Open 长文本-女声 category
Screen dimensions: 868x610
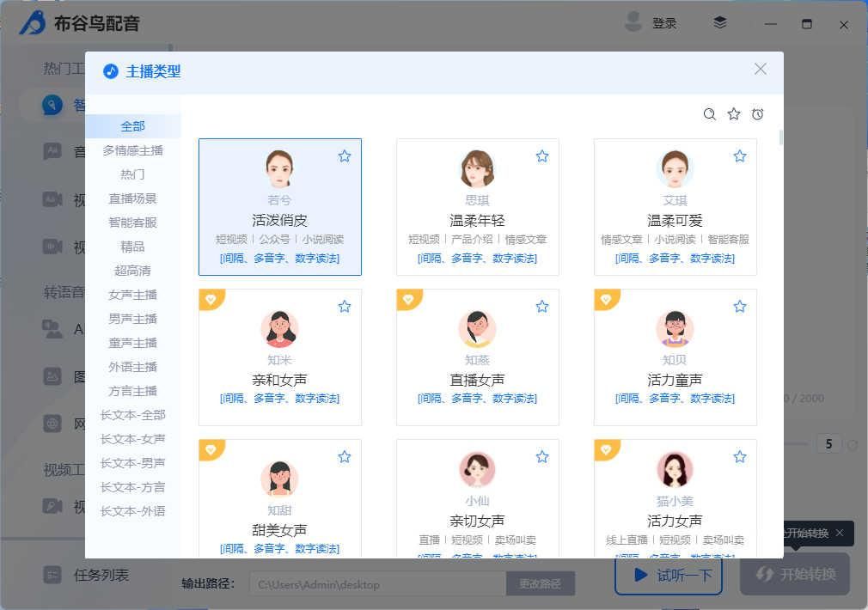[x=133, y=439]
